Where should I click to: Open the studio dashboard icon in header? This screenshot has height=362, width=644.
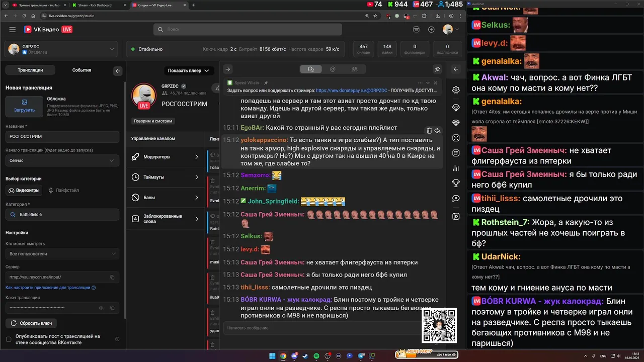[x=416, y=30]
